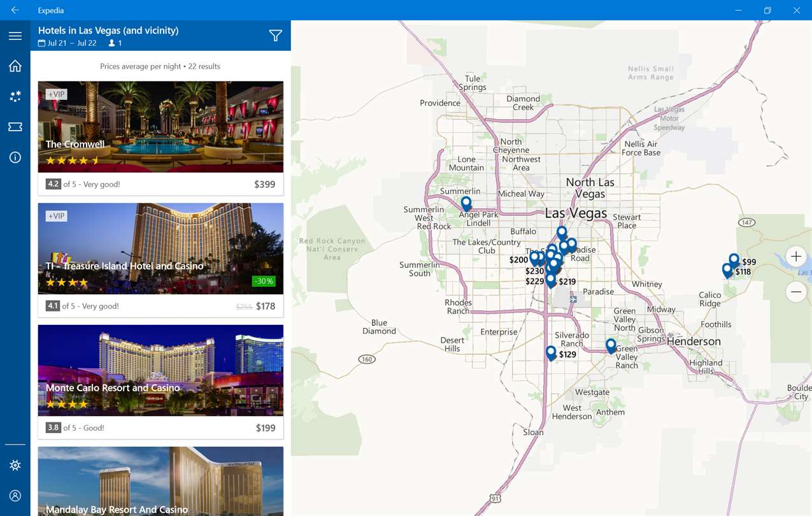Select the $129 map pin
Viewport: 812px width, 516px height.
[x=551, y=353]
